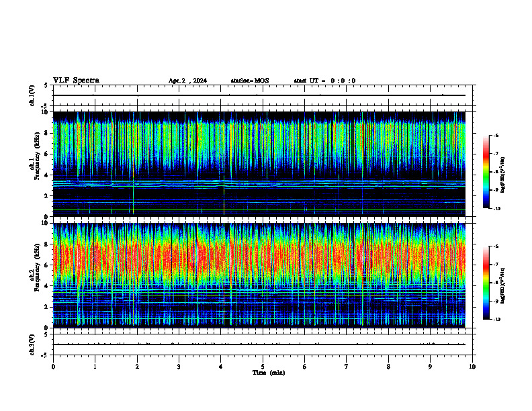Select the "Apr. 2 , 2024" date text
This screenshot has width=532, height=411.
(x=187, y=81)
